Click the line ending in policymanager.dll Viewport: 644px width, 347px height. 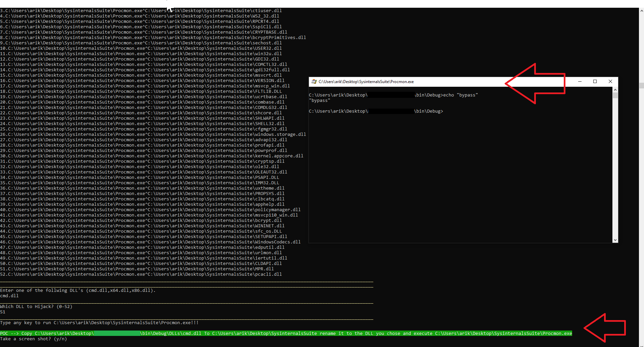(x=150, y=210)
